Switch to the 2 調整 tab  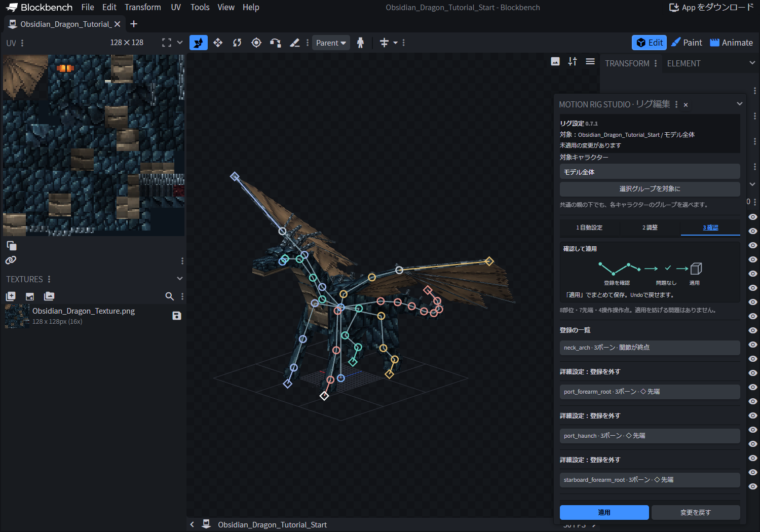(650, 227)
